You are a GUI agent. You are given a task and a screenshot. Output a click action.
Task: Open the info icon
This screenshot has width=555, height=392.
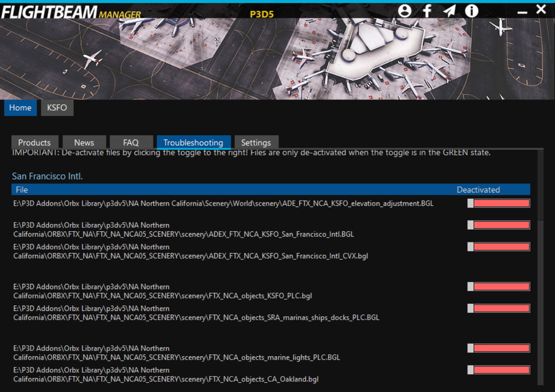[x=471, y=11]
